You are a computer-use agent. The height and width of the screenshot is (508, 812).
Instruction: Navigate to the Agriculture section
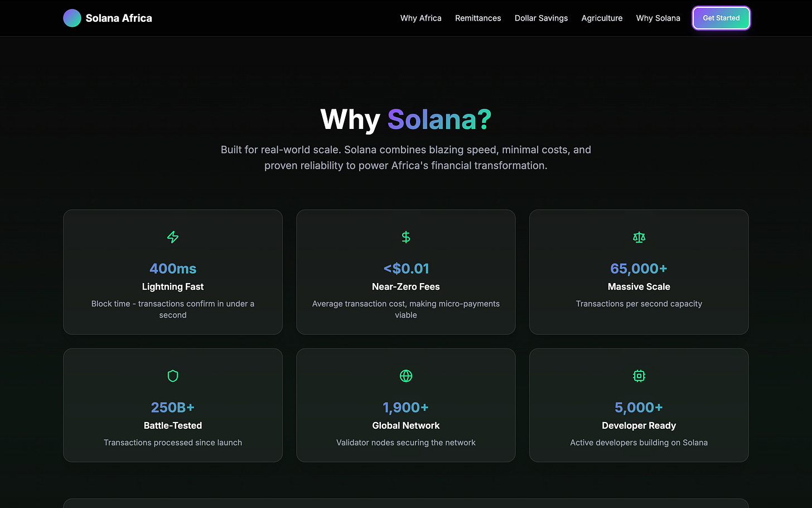602,18
